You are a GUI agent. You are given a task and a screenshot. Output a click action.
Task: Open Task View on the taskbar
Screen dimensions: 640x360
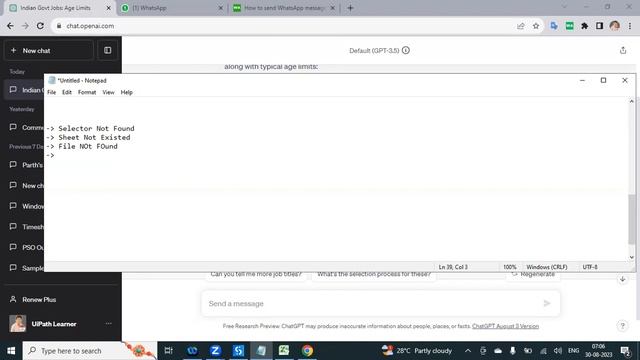tap(168, 351)
